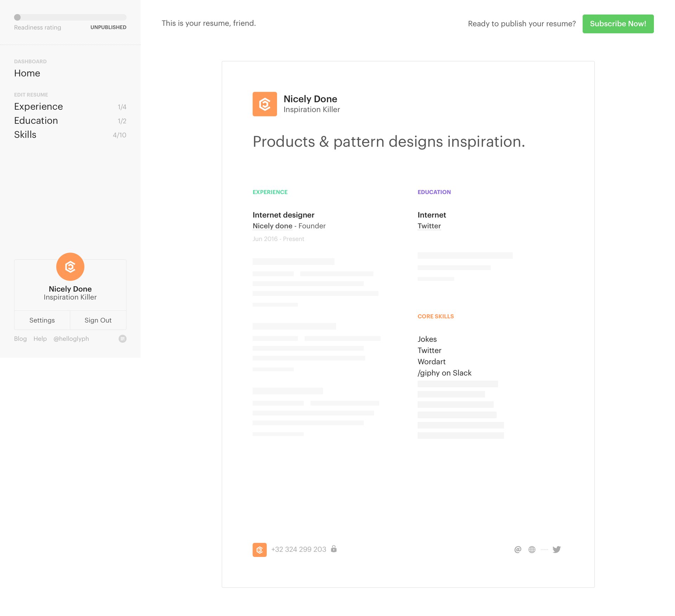Click the @ email icon in resume footer
675x616 pixels.
(x=517, y=549)
